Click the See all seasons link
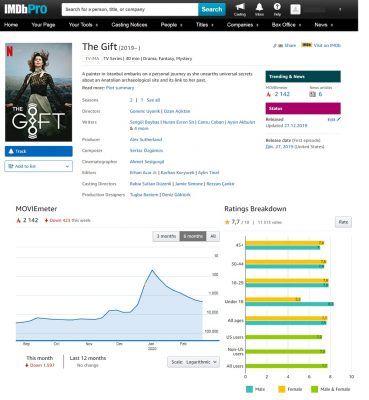369x400 pixels. pyautogui.click(x=153, y=100)
